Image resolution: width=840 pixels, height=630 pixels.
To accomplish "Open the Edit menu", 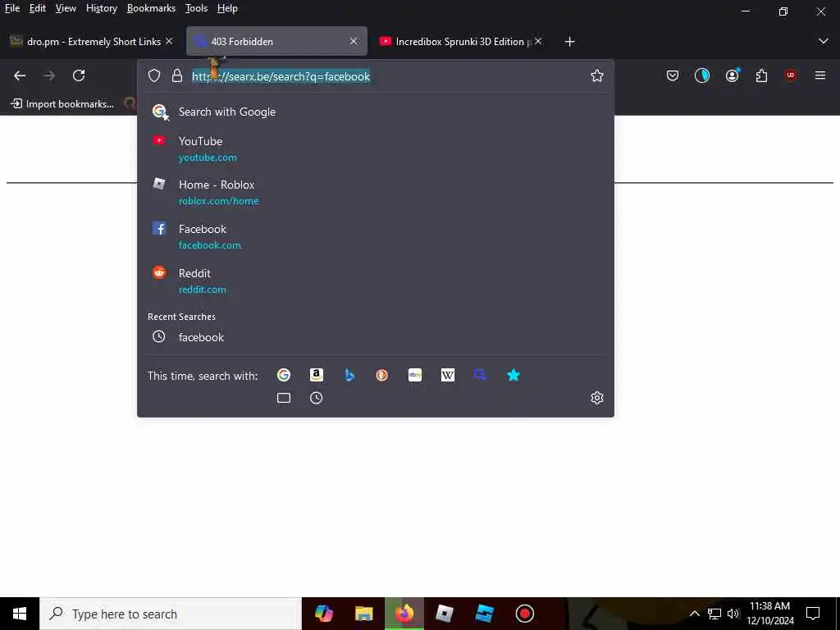I will click(38, 8).
